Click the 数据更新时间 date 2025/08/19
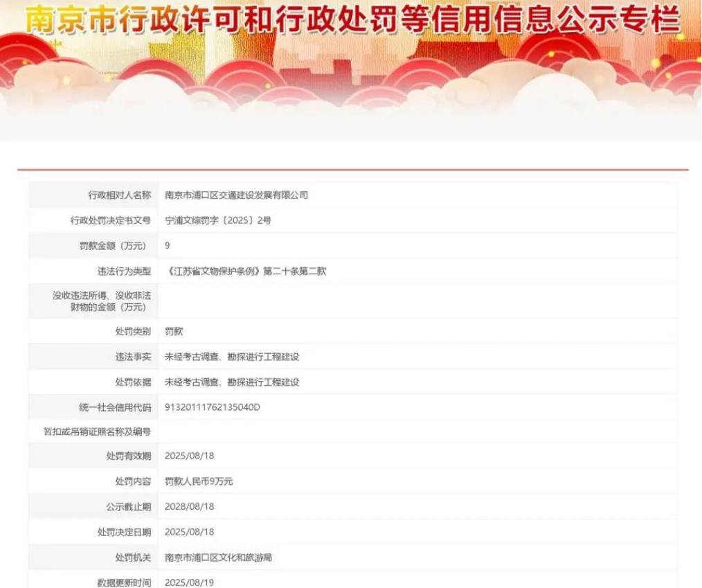The width and height of the screenshot is (702, 588). 189,582
